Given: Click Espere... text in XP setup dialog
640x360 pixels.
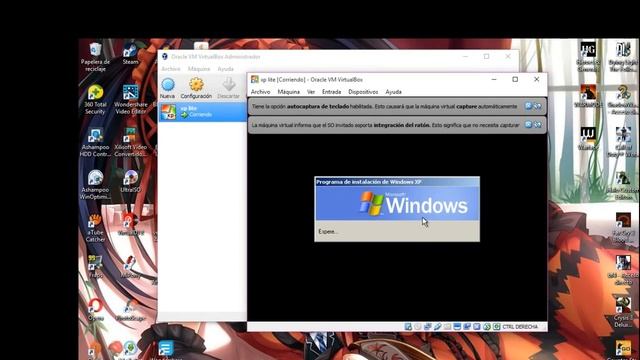Looking at the screenshot, I should pos(328,231).
